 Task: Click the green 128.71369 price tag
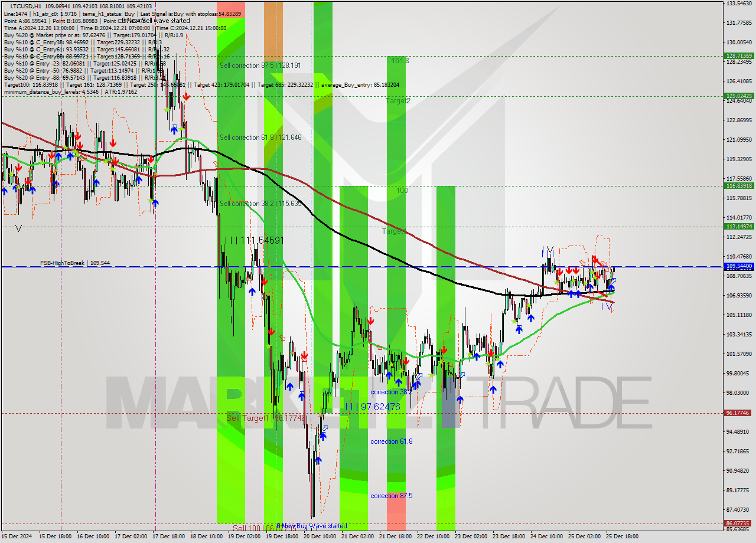(739, 56)
